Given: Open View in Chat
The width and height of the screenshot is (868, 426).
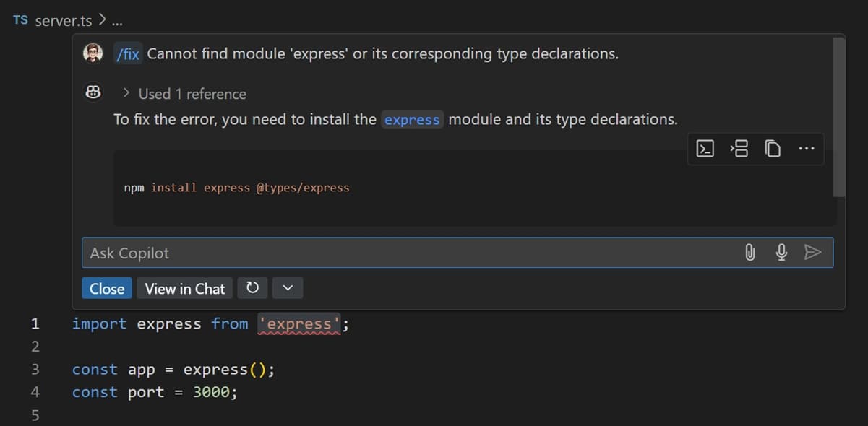Looking at the screenshot, I should [x=185, y=288].
